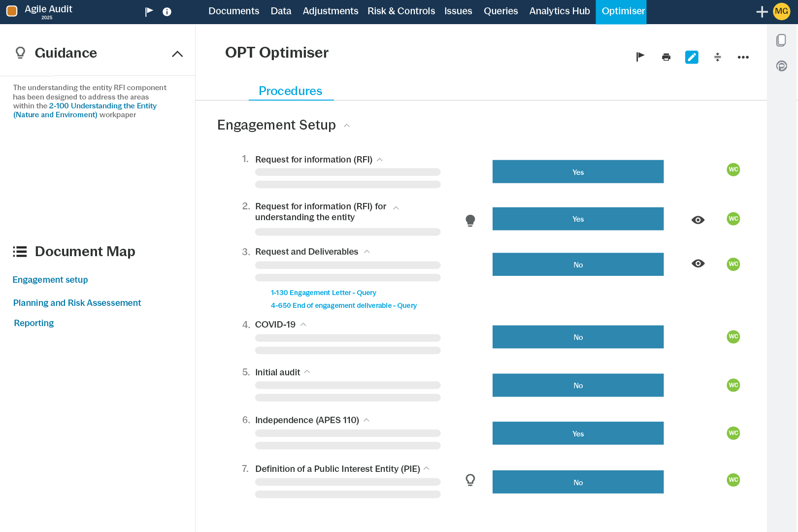The height and width of the screenshot is (532, 798).
Task: Open the info icon in the top bar
Action: click(x=167, y=12)
